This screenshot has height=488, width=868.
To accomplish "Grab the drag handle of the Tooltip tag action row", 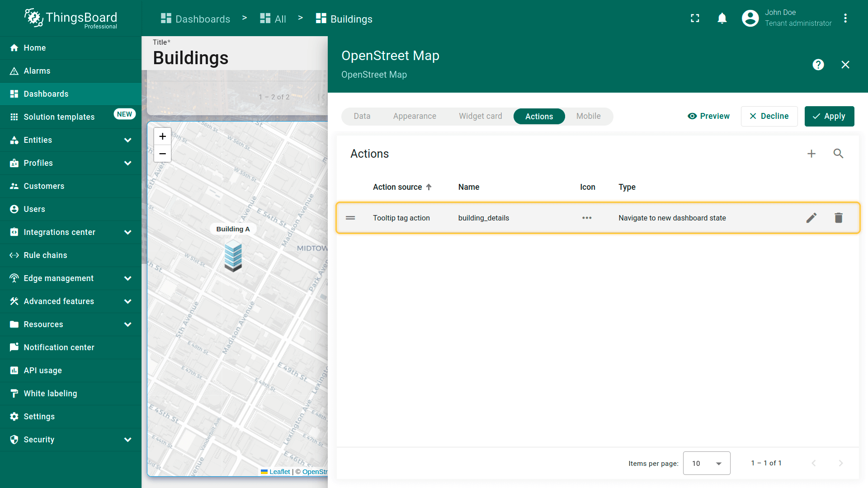I will [350, 218].
